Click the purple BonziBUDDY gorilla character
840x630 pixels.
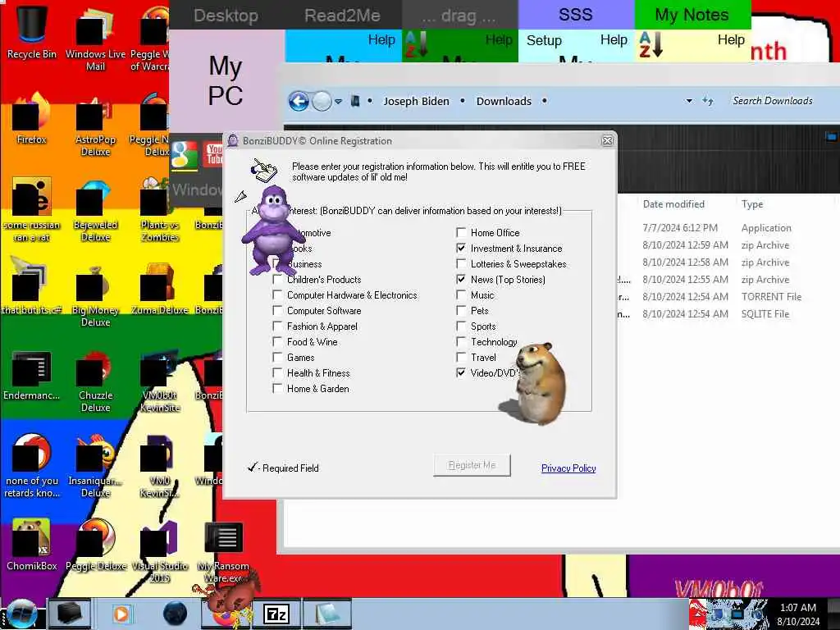[x=272, y=231]
